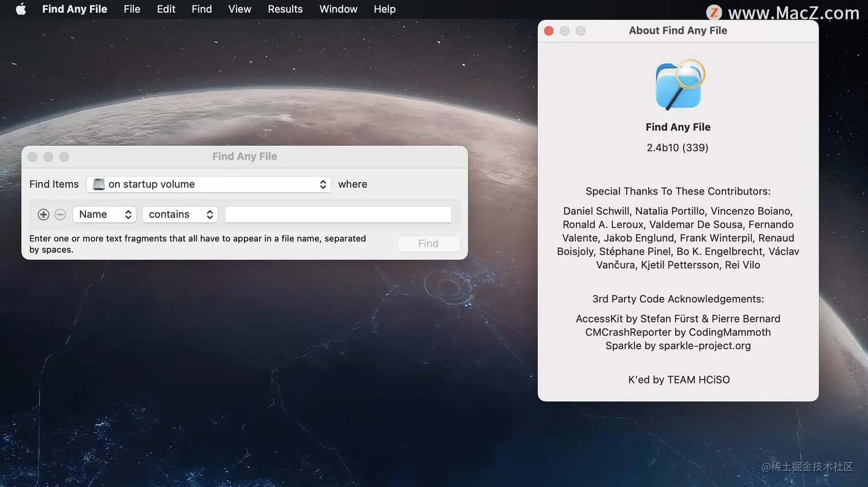Open the Edit menu
The width and height of the screenshot is (868, 487).
point(166,9)
